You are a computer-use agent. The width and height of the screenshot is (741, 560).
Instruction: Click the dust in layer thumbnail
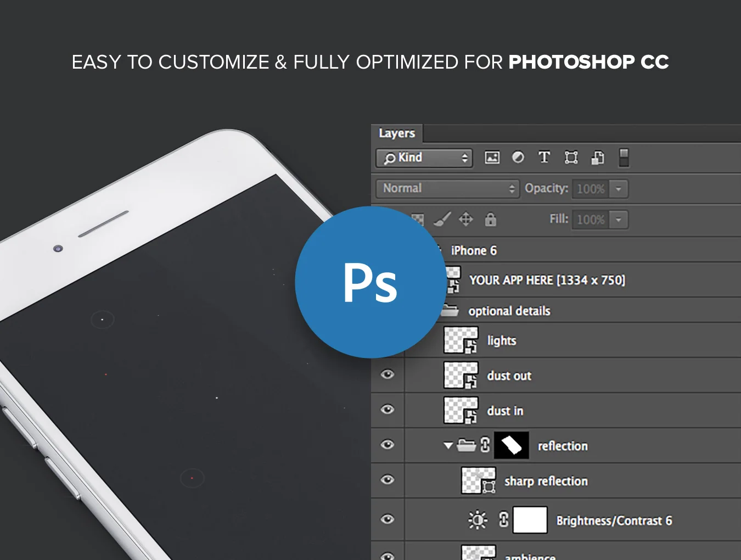click(461, 410)
